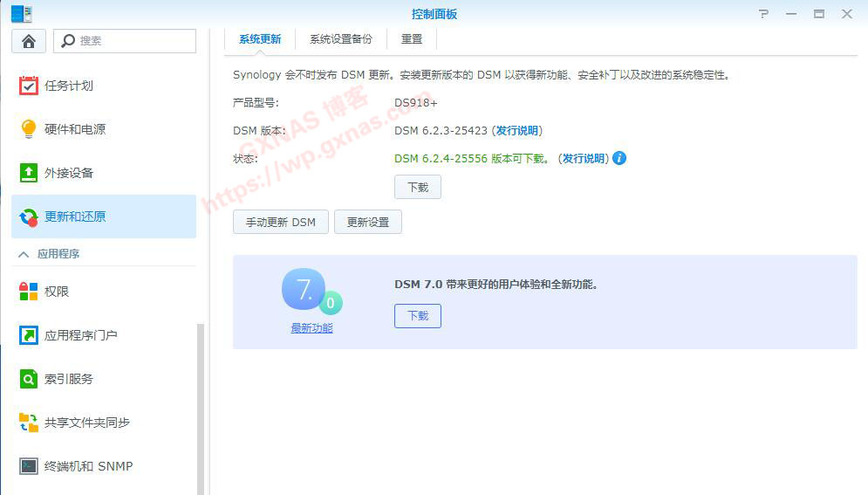The width and height of the screenshot is (868, 495).
Task: Open 外接设备 upload icon
Action: tap(29, 173)
